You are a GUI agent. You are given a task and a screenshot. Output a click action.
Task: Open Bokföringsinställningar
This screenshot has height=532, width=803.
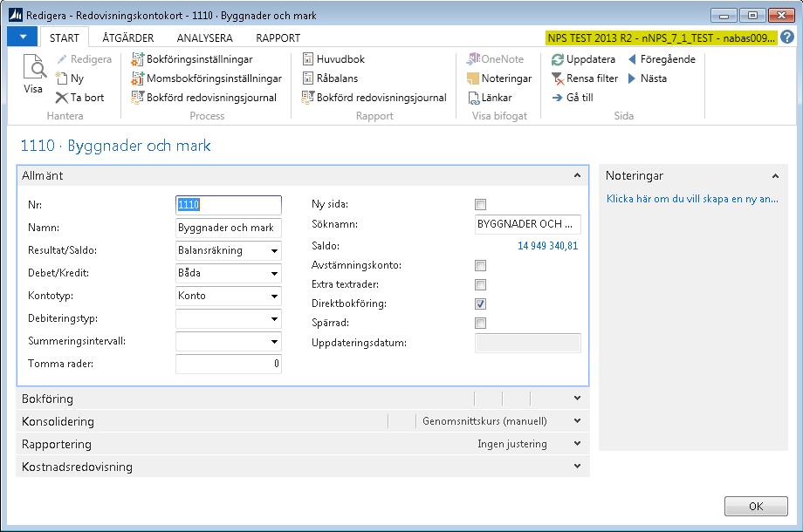(x=192, y=59)
